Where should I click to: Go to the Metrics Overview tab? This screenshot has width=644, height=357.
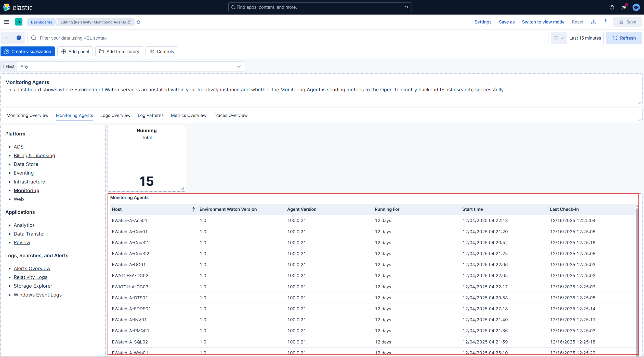pyautogui.click(x=189, y=115)
